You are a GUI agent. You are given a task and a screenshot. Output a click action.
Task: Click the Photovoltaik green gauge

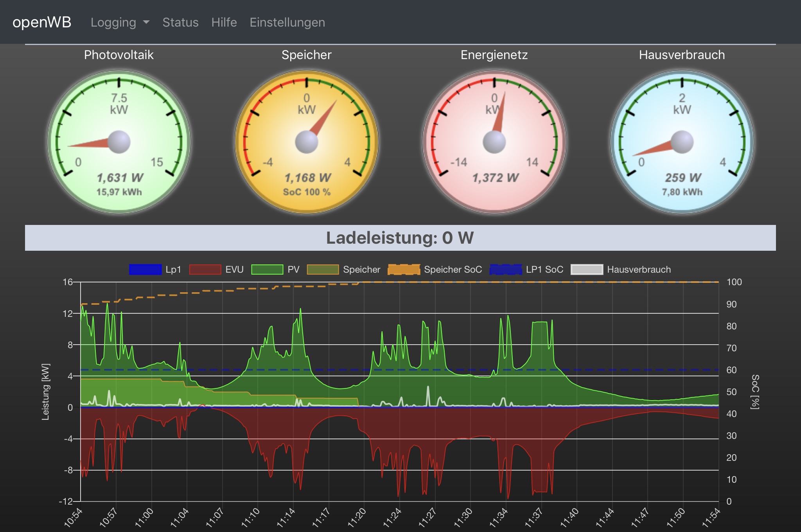pos(119,142)
